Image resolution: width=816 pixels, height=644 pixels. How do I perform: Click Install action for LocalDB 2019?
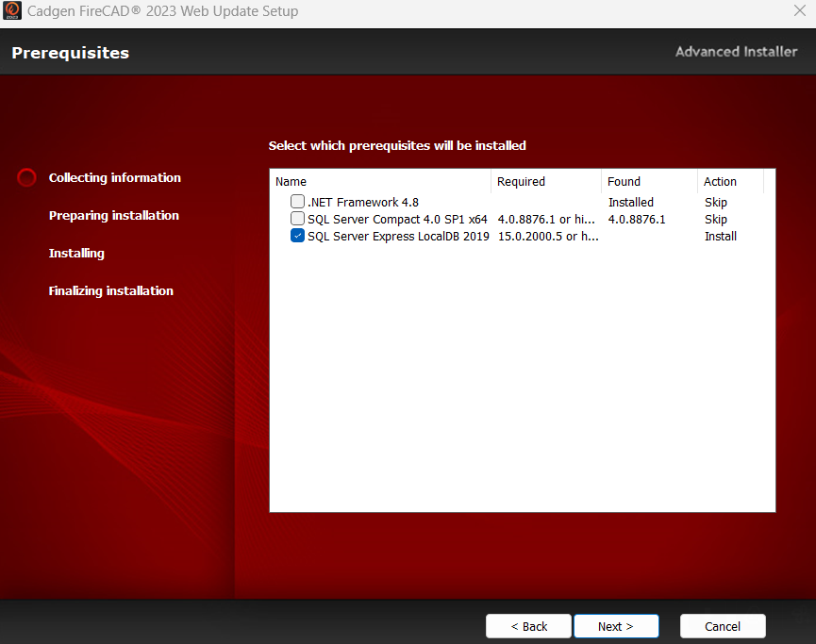(720, 237)
